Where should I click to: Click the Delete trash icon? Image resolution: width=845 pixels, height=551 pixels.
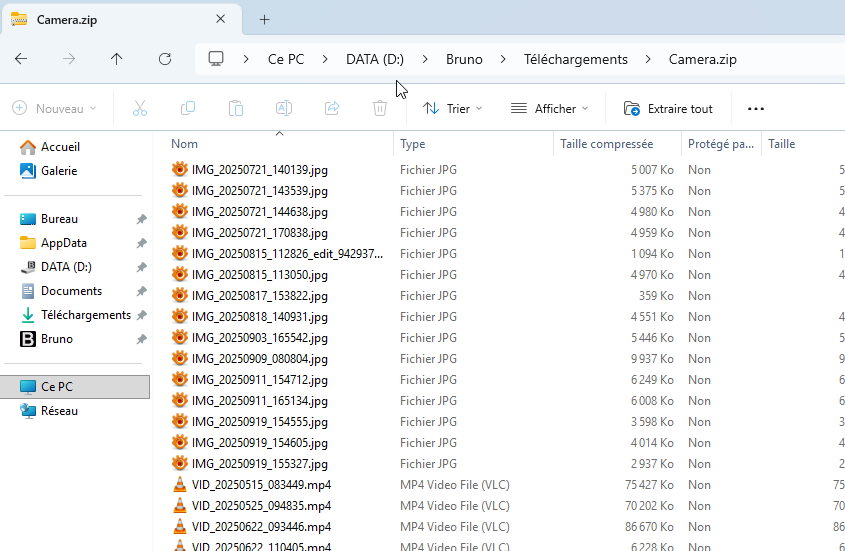380,108
